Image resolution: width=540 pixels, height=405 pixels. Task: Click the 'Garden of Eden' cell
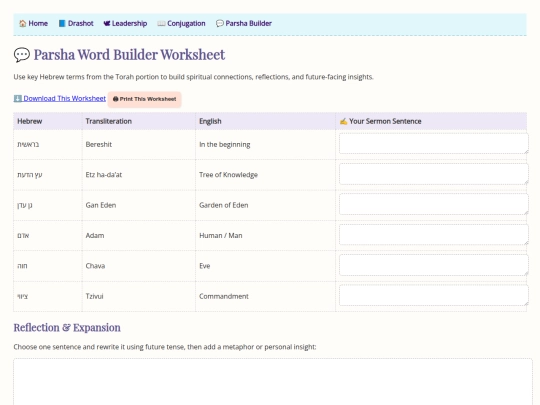[266, 205]
